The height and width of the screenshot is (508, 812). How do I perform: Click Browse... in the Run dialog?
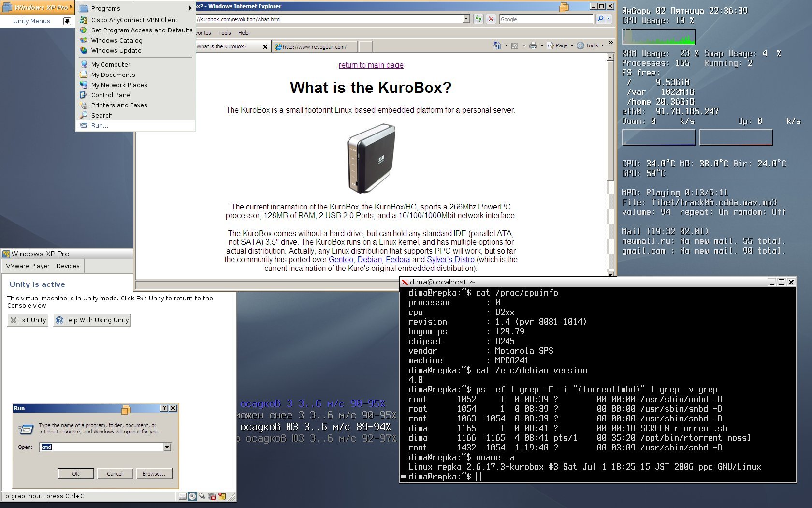pyautogui.click(x=154, y=474)
